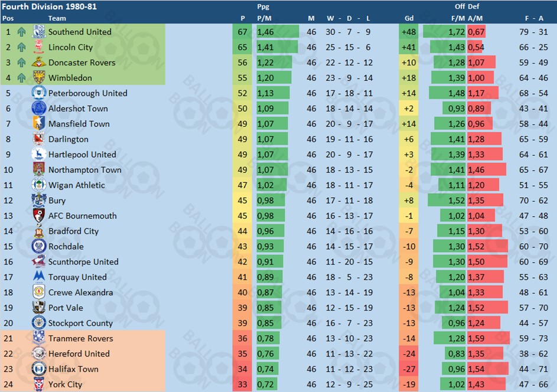Click the Fourth Division 1980-81 title
Image resolution: width=557 pixels, height=392 pixels.
pos(50,6)
